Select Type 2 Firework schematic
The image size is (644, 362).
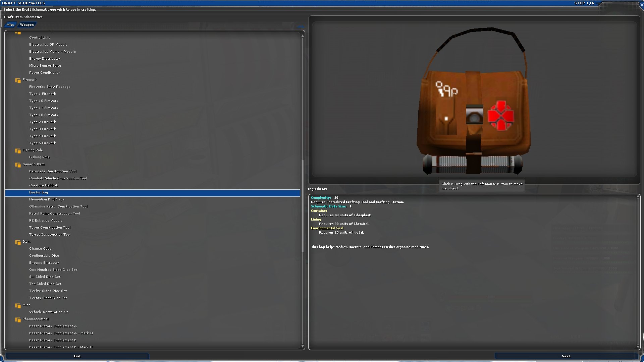tap(42, 122)
